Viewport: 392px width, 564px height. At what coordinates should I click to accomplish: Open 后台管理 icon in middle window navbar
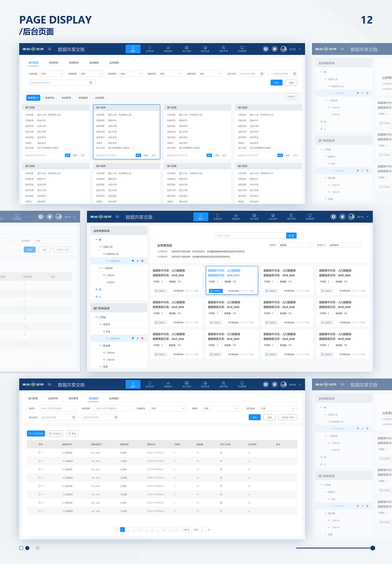[310, 217]
